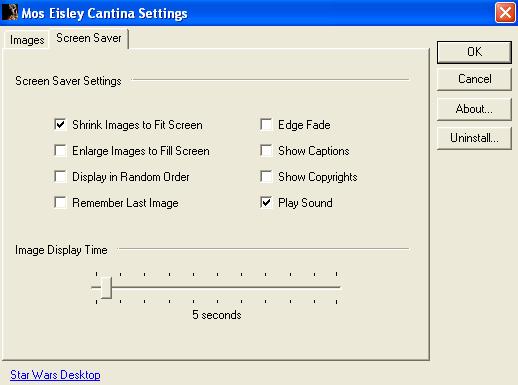Enable Show Captions checkbox
This screenshot has height=385, width=518.
coord(266,151)
